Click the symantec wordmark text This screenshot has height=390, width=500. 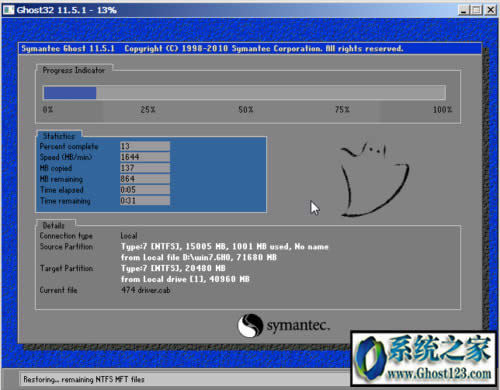click(x=298, y=325)
